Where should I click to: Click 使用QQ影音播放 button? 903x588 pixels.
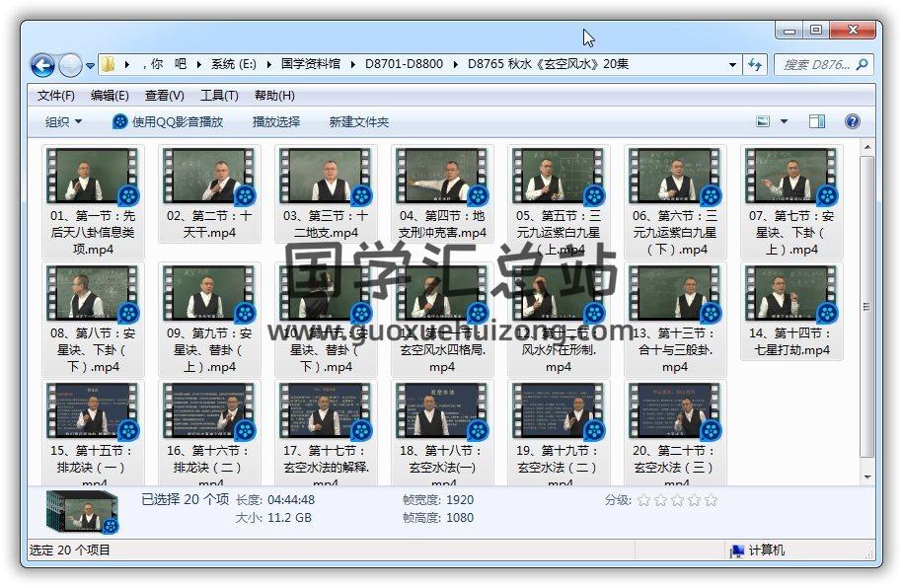click(168, 121)
